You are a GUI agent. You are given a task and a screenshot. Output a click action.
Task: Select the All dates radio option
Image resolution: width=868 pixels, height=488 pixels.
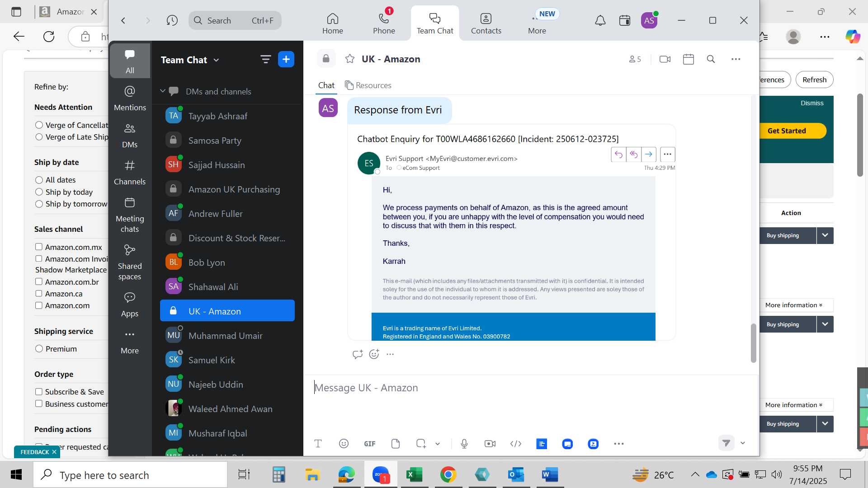(39, 180)
